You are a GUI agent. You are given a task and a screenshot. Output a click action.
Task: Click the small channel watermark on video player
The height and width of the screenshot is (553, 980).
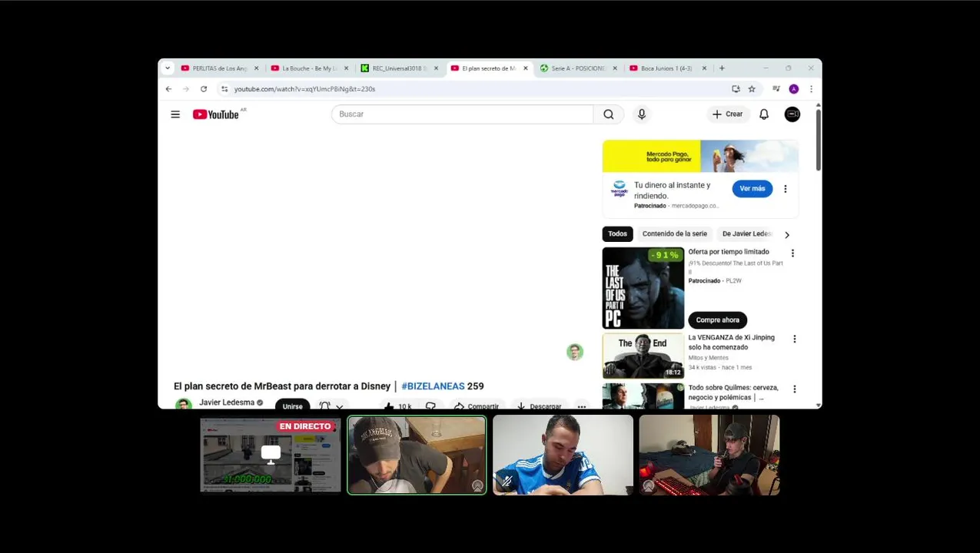point(575,352)
